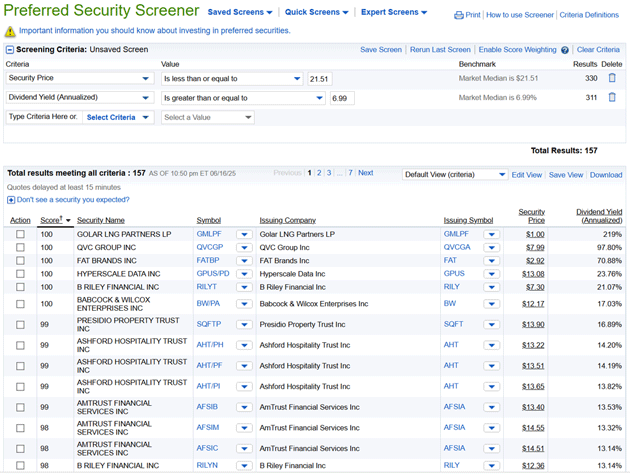Check the box for AmTrust AFSIB row
The width and height of the screenshot is (630, 476).
20,408
